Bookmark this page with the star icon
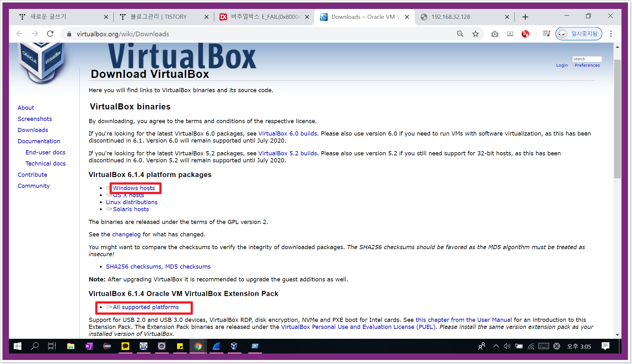This screenshot has height=364, width=632. [475, 34]
